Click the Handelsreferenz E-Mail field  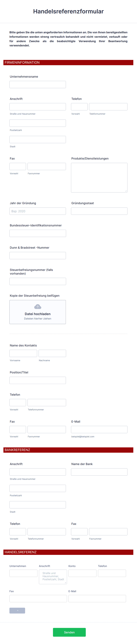[x=97, y=598]
